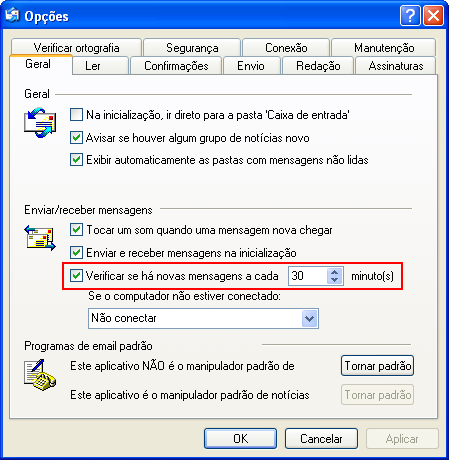Confirm settings with the OK button

[x=240, y=439]
